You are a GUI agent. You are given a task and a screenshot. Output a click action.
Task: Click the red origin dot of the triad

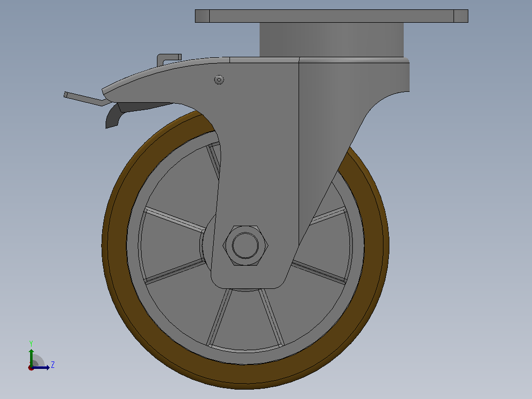31,368
